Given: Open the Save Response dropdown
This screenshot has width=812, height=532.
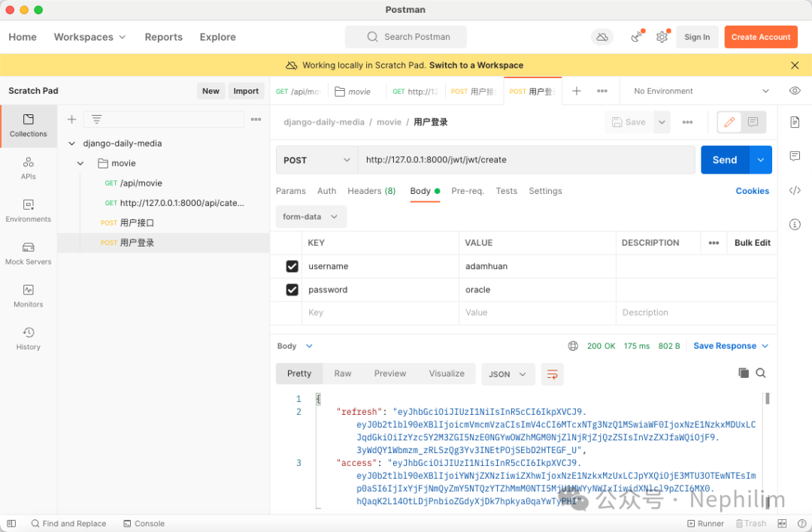Looking at the screenshot, I should click(731, 346).
